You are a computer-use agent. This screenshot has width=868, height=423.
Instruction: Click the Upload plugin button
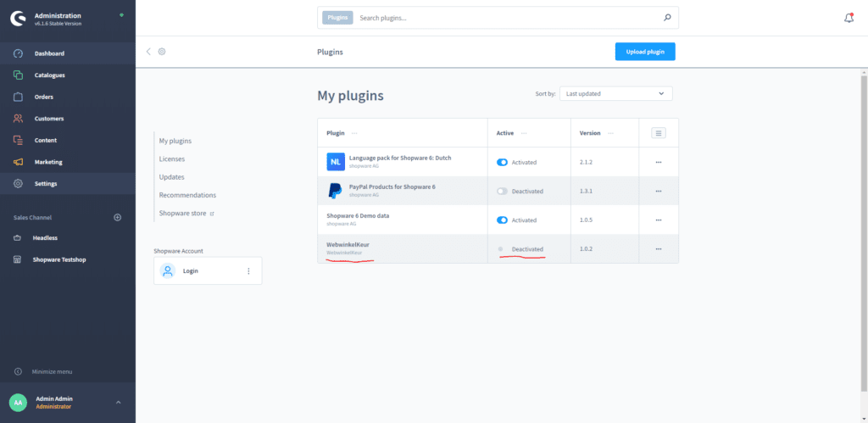coord(644,52)
